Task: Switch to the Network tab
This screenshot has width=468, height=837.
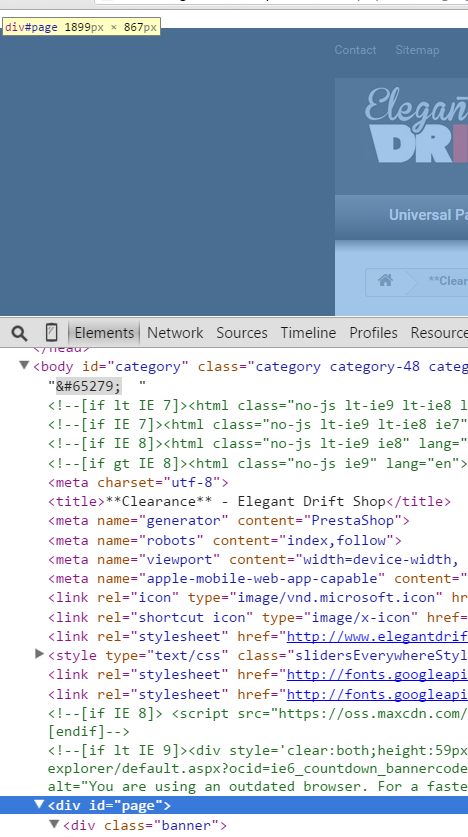Action: pos(175,333)
